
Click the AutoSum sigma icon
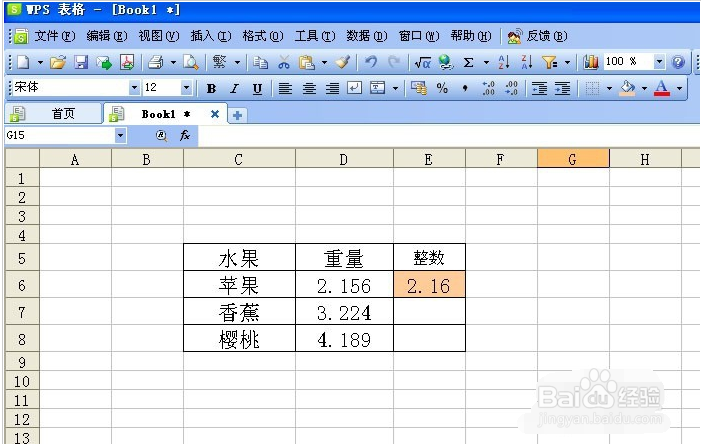(468, 62)
